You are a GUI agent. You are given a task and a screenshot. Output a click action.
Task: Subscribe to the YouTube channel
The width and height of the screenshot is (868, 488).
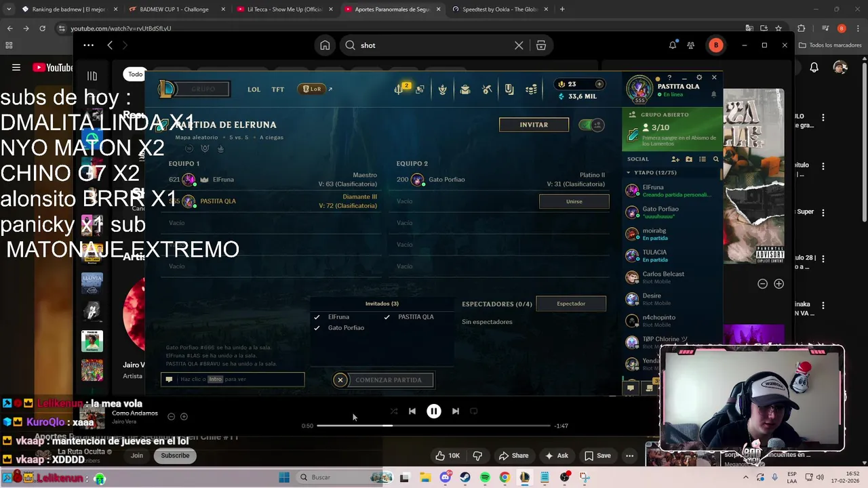175,455
